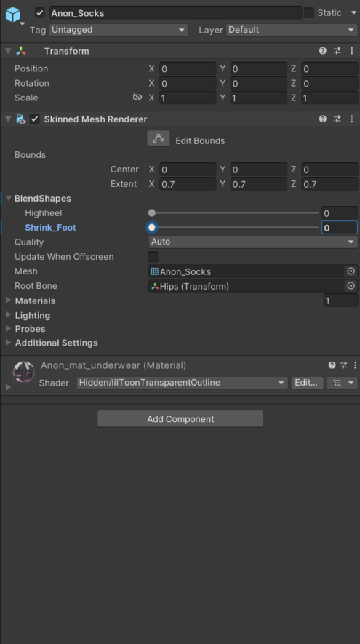Screen dimensions: 360x644
Task: Open object picker for Mesh field
Action: click(351, 271)
